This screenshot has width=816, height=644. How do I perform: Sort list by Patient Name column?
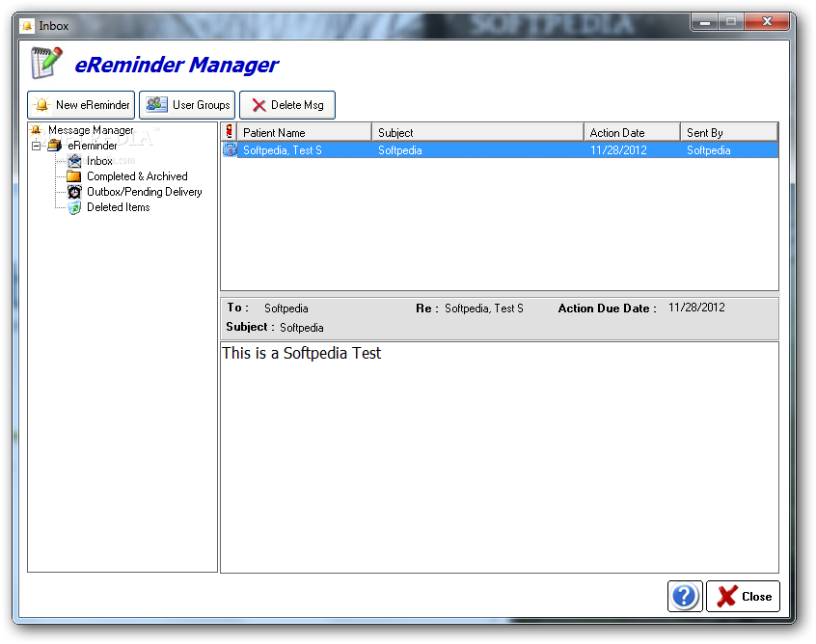point(305,132)
